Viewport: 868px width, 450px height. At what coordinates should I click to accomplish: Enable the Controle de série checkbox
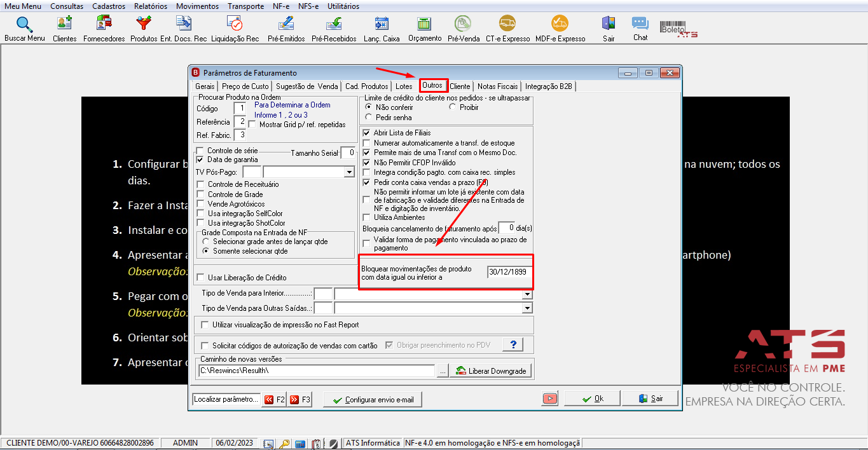200,151
